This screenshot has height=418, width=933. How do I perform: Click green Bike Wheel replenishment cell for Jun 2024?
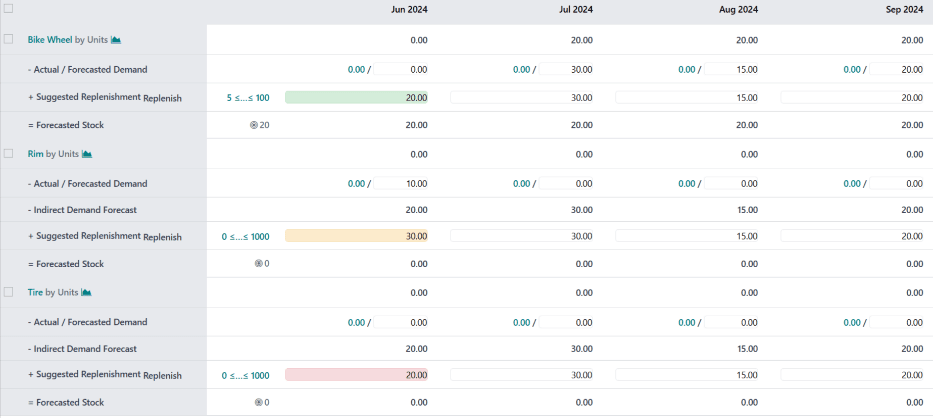pyautogui.click(x=356, y=98)
